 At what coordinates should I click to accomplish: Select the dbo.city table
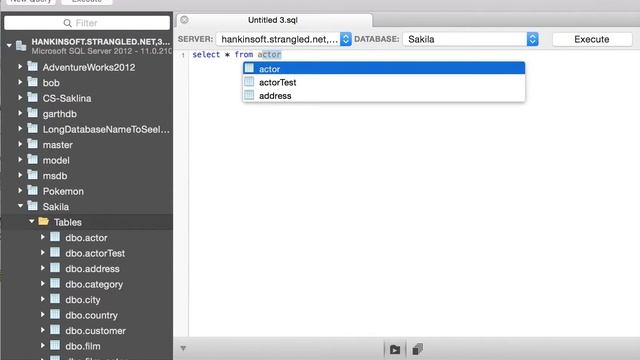82,300
